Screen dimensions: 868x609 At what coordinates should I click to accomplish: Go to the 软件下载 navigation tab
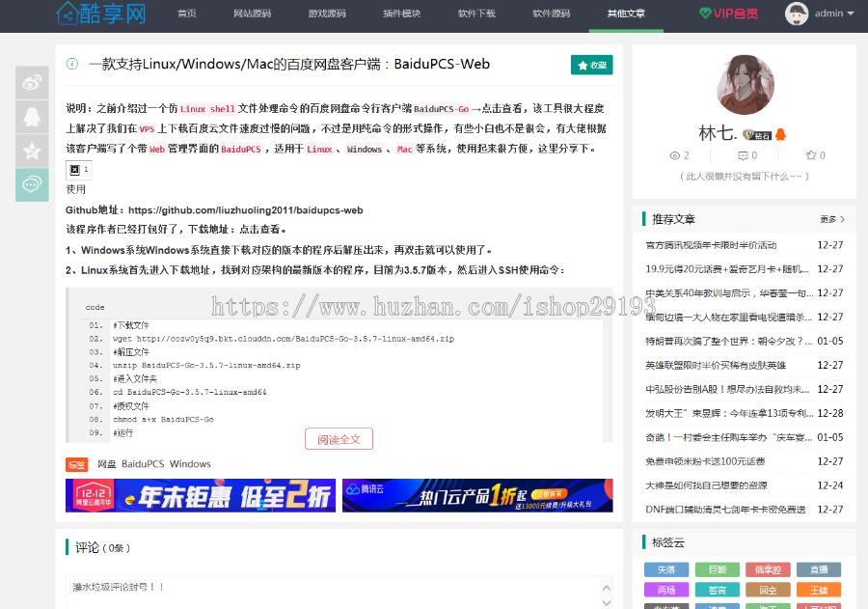click(476, 14)
